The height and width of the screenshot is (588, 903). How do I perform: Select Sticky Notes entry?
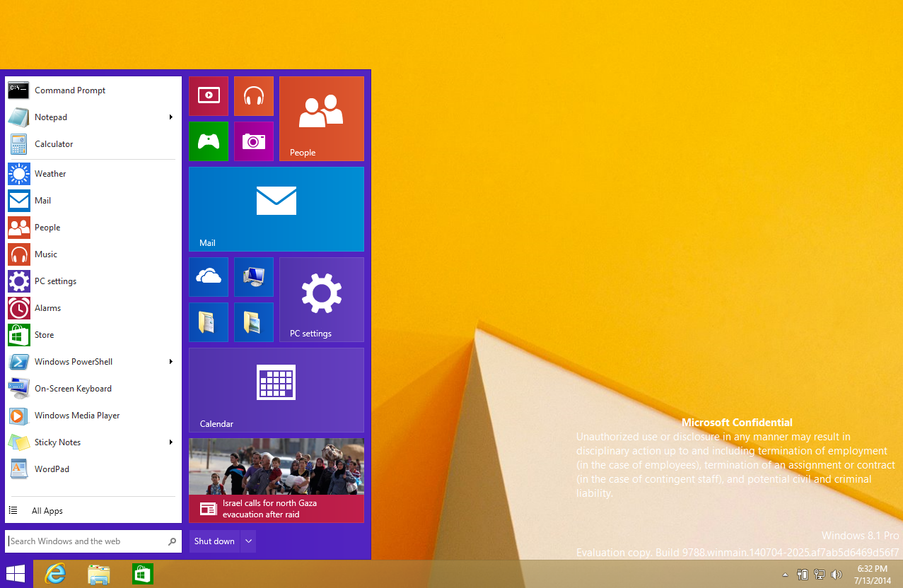pos(93,442)
